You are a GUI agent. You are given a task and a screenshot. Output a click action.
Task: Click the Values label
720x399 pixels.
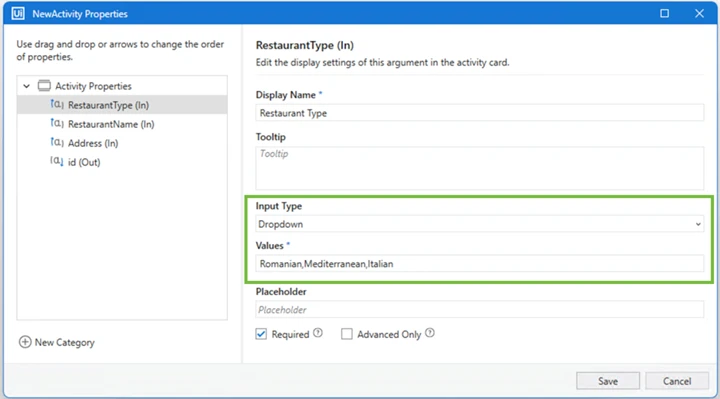[270, 246]
